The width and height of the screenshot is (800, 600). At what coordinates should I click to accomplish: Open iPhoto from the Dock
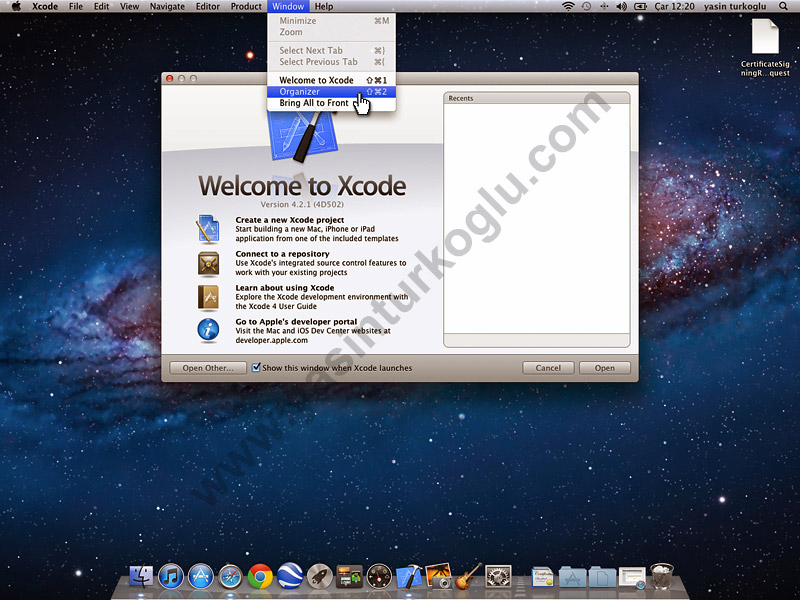pos(438,577)
